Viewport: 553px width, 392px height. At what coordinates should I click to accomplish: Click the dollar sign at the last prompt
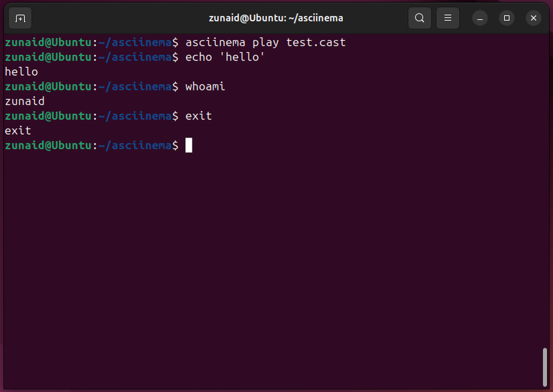pos(175,145)
